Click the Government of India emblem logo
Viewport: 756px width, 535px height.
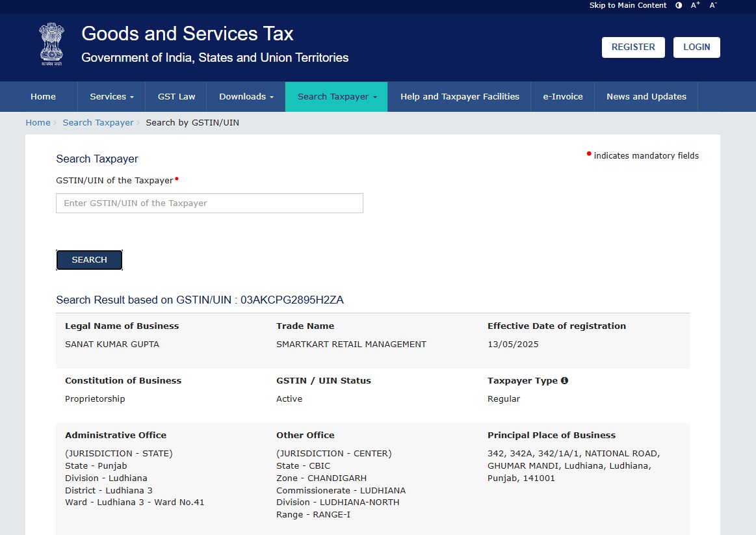51,44
